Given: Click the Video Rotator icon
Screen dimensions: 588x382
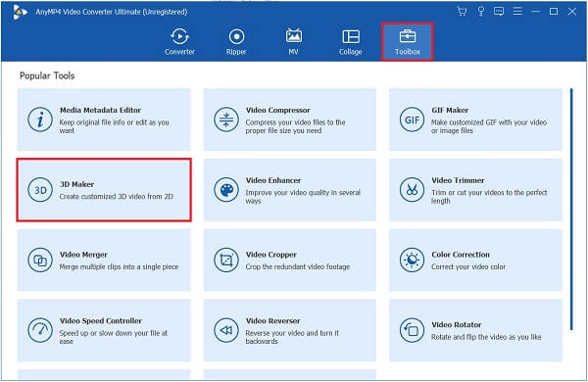Looking at the screenshot, I should pos(412,330).
